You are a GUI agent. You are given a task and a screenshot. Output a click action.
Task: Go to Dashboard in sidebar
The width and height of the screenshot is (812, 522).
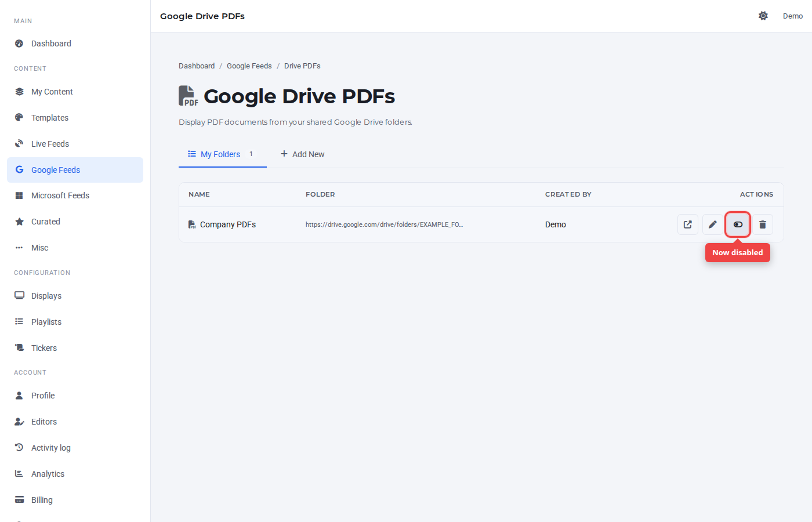point(75,43)
